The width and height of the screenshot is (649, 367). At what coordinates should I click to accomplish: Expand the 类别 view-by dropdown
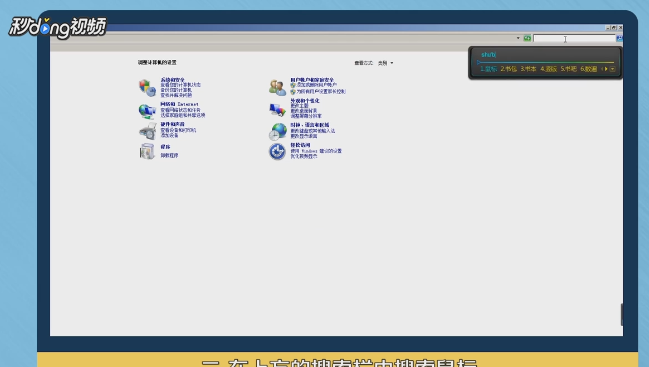click(385, 63)
